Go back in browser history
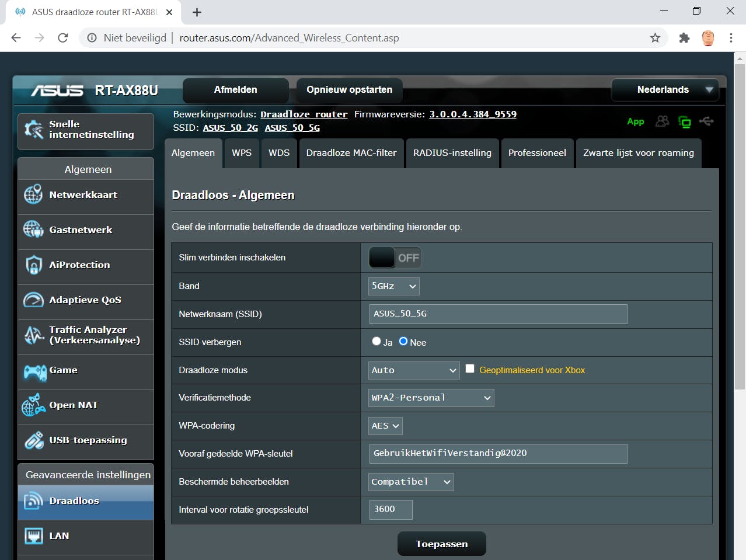Viewport: 746px width, 560px height. (x=16, y=38)
